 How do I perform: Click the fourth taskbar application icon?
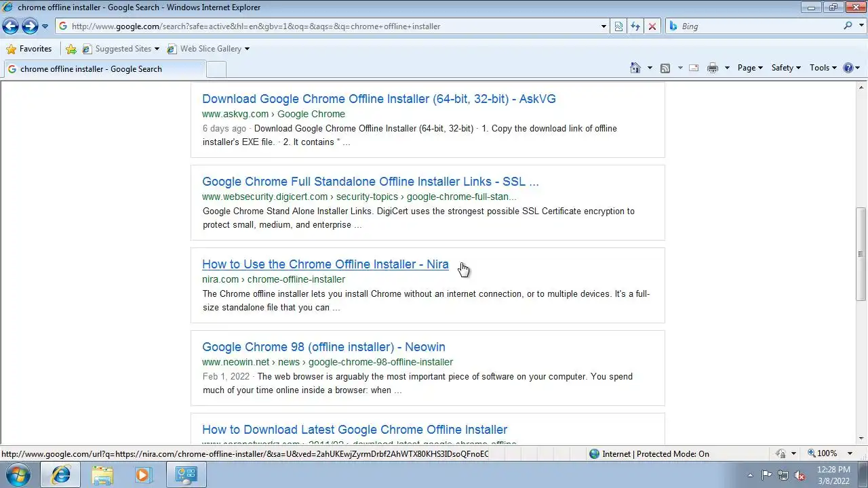[x=186, y=475]
